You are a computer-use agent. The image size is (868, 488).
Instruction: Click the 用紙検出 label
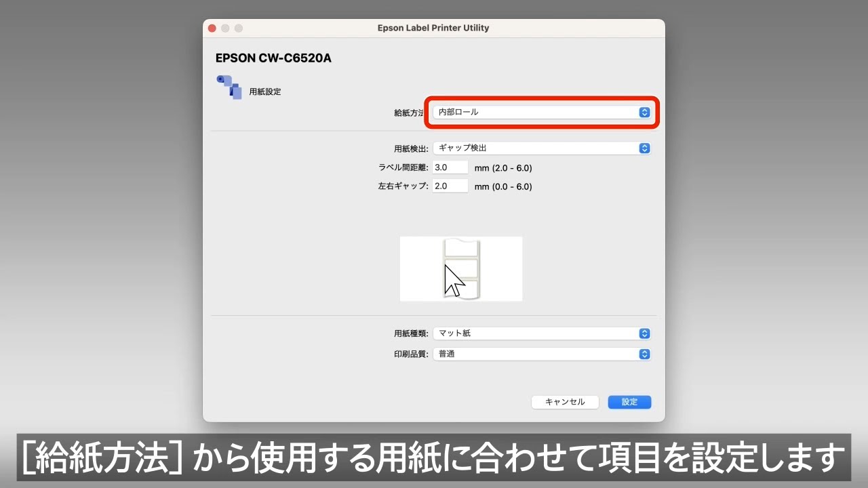(412, 148)
